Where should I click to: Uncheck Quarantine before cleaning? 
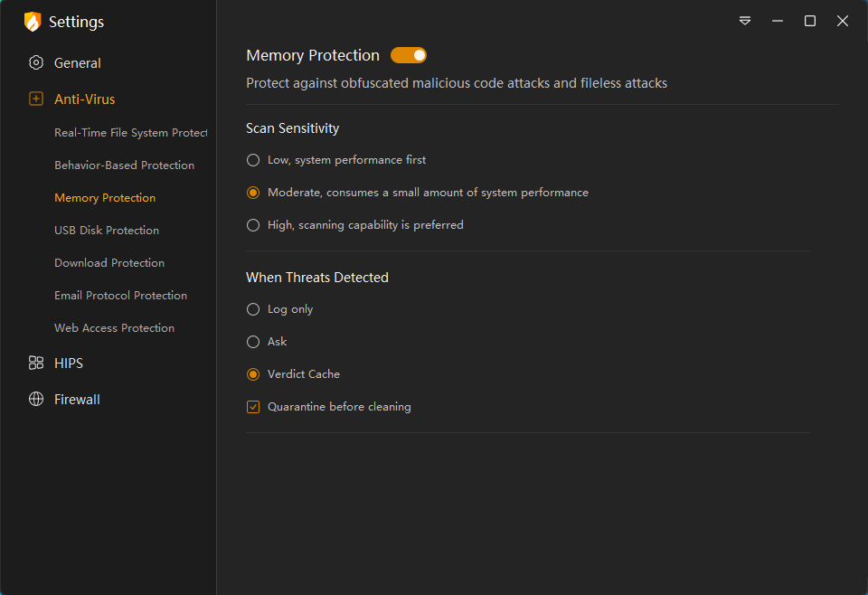(x=253, y=407)
